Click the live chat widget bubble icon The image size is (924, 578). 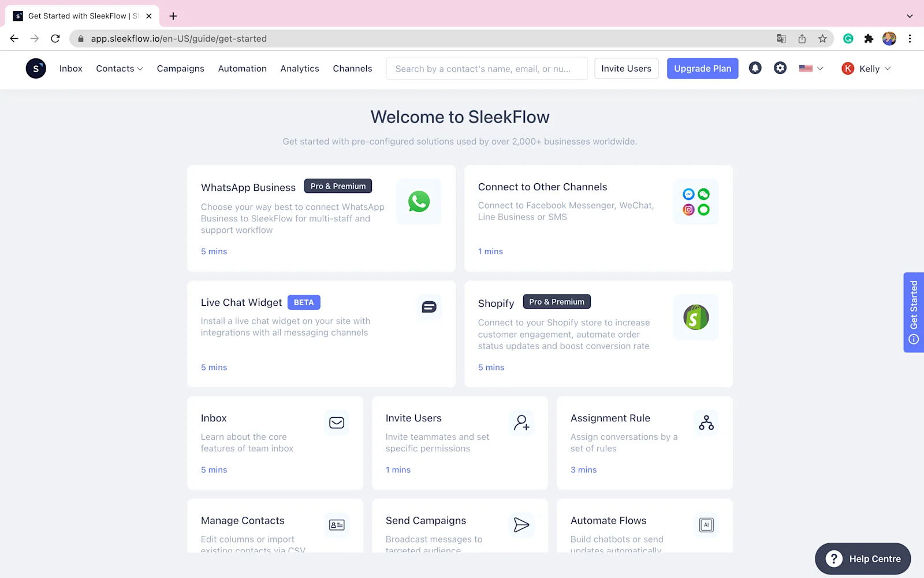(x=429, y=307)
